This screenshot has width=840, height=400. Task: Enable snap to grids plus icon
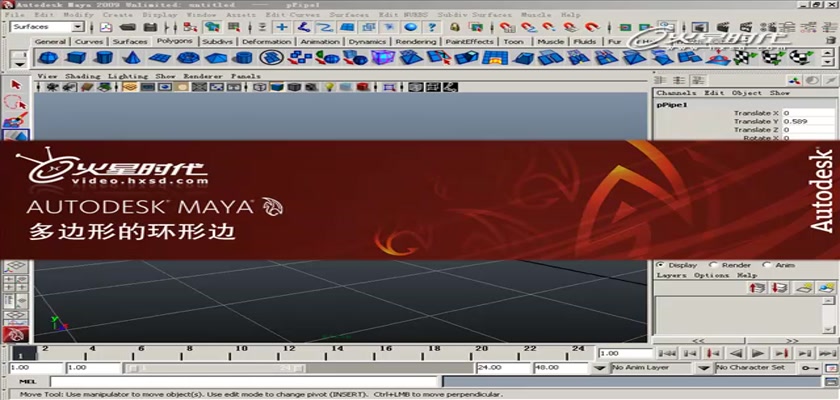point(282,27)
